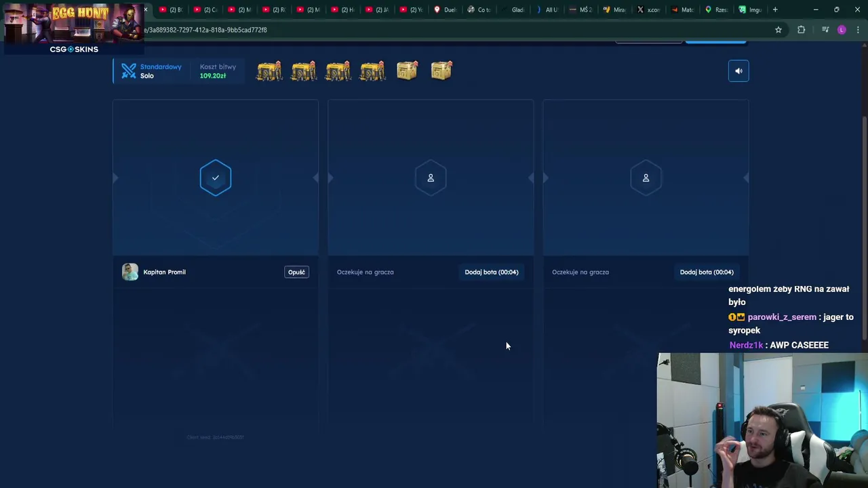Leave the battle with the Opuść button
This screenshot has width=868, height=488.
[296, 272]
